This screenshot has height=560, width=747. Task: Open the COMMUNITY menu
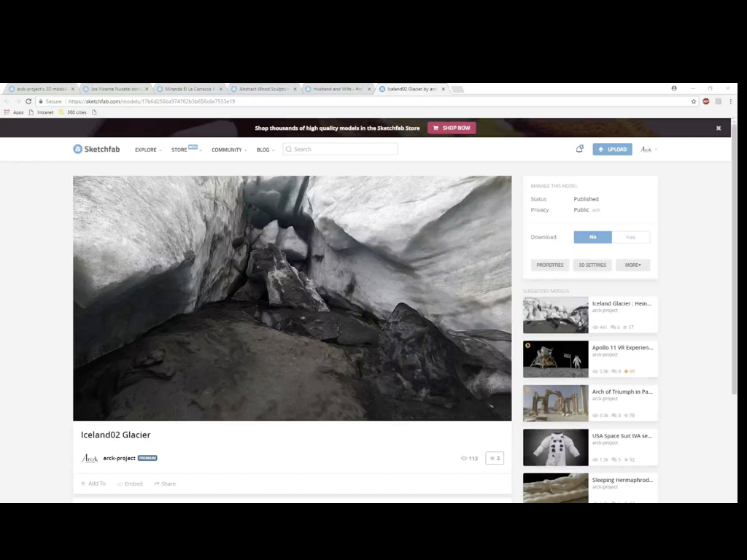[229, 149]
